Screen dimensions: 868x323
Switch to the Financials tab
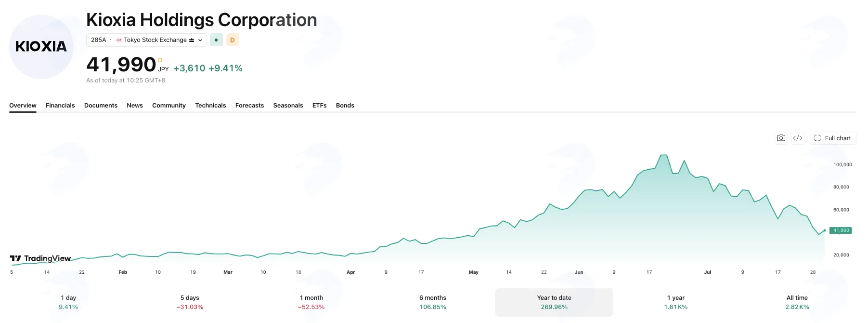60,106
